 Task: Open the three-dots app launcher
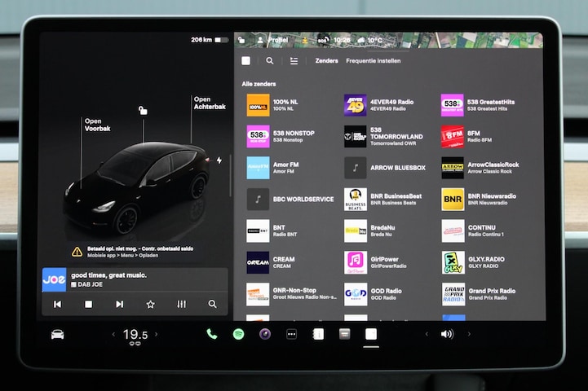(x=291, y=334)
